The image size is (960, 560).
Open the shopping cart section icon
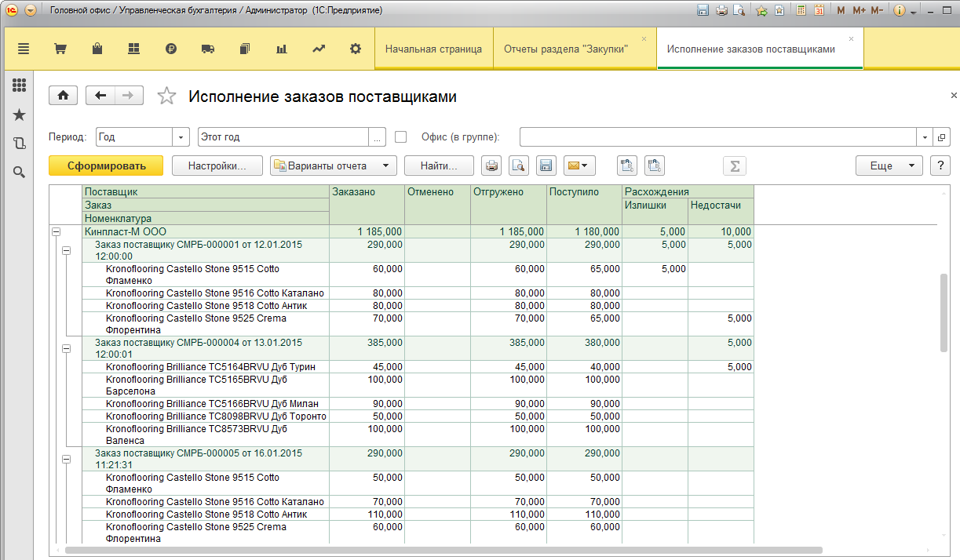[60, 49]
